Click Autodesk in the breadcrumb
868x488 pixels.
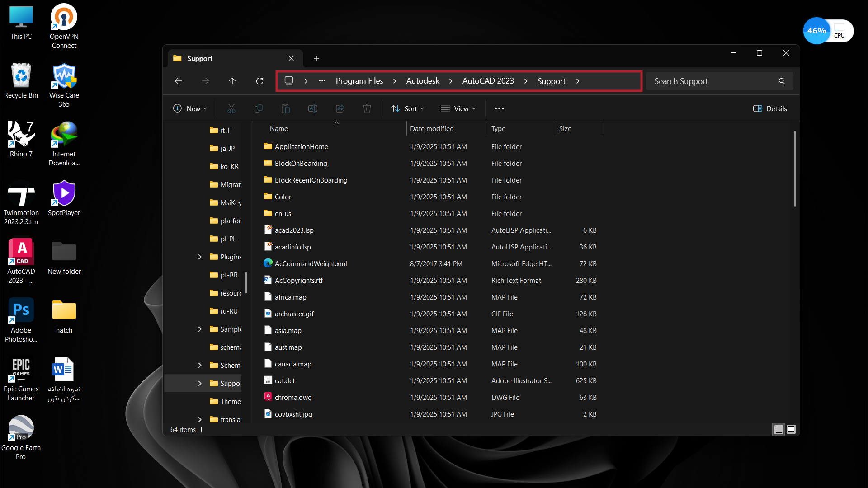click(x=423, y=81)
